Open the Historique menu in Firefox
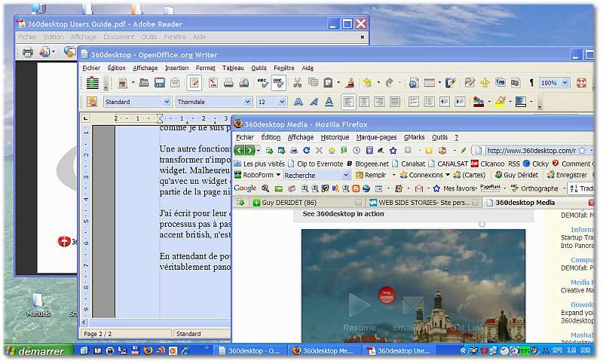The width and height of the screenshot is (603, 364). [335, 137]
